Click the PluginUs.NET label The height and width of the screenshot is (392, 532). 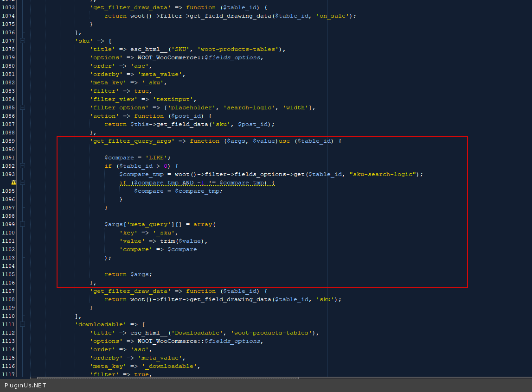coord(25,385)
